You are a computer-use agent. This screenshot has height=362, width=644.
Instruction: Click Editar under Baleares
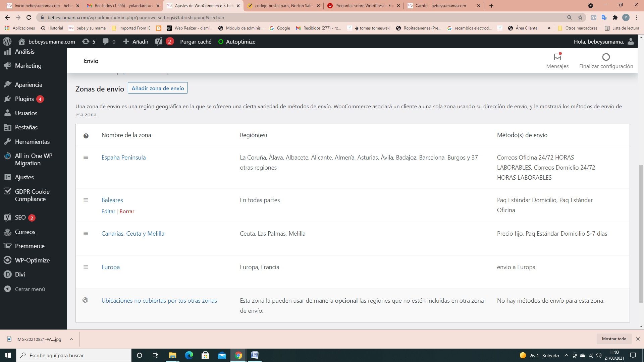point(108,212)
